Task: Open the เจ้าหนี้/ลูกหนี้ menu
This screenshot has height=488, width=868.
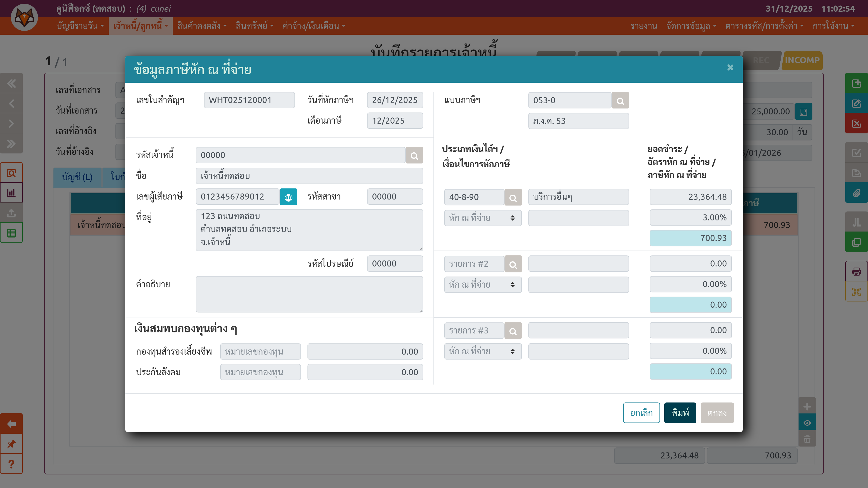Action: pyautogui.click(x=140, y=26)
